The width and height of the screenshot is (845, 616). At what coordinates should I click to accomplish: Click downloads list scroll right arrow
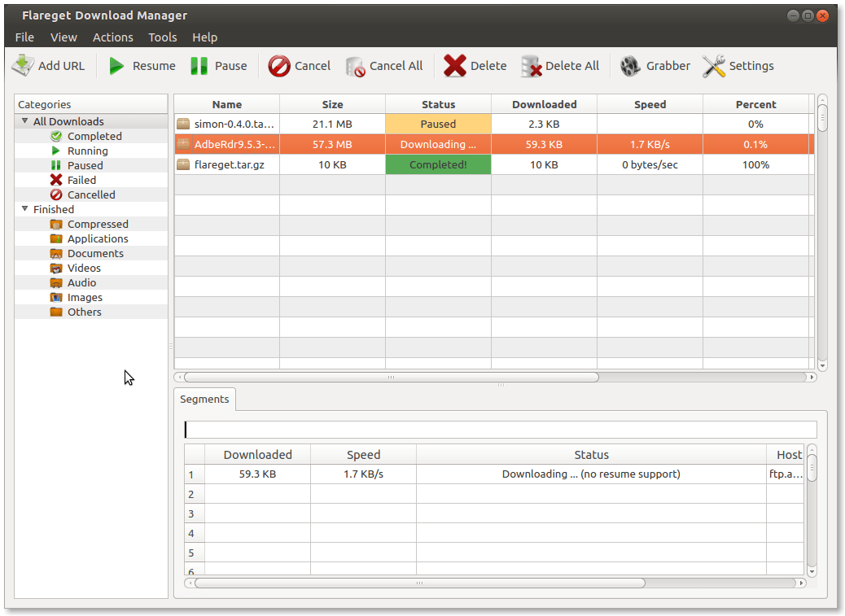point(812,377)
